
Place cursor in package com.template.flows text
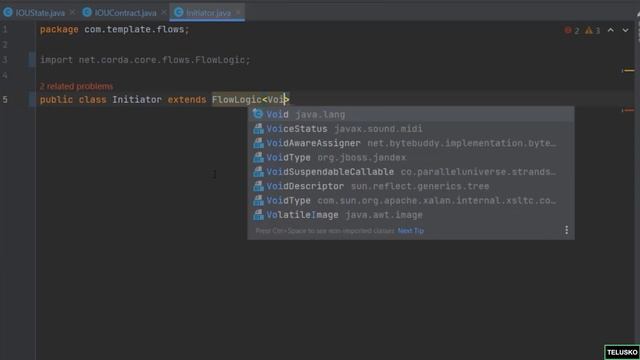114,30
